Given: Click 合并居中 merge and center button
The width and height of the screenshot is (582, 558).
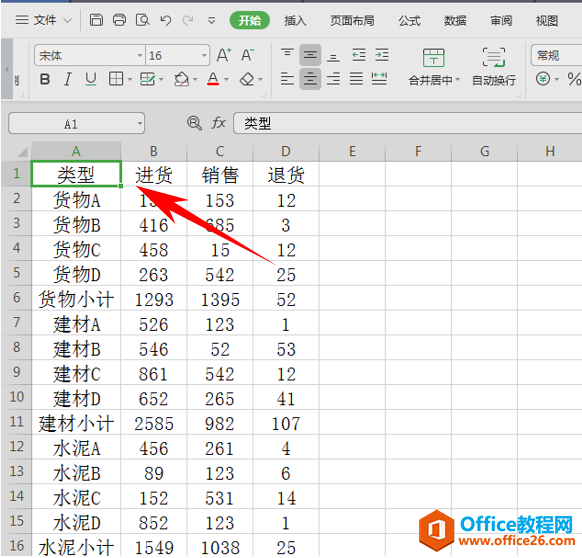Looking at the screenshot, I should coord(434,67).
